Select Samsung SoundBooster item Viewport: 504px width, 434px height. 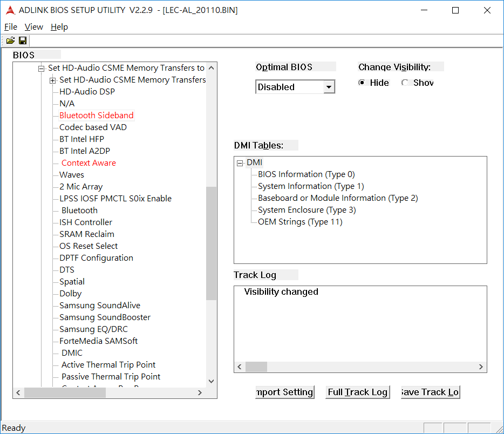click(x=105, y=317)
